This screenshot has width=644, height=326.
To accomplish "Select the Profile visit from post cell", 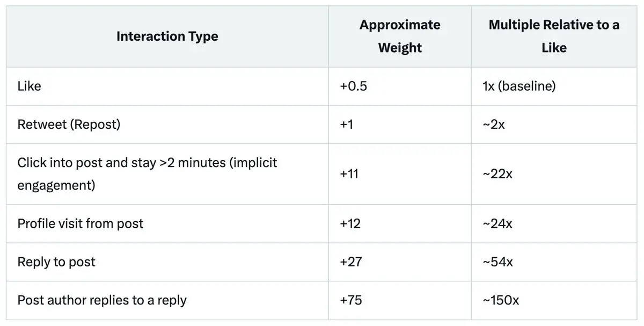I will [80, 223].
